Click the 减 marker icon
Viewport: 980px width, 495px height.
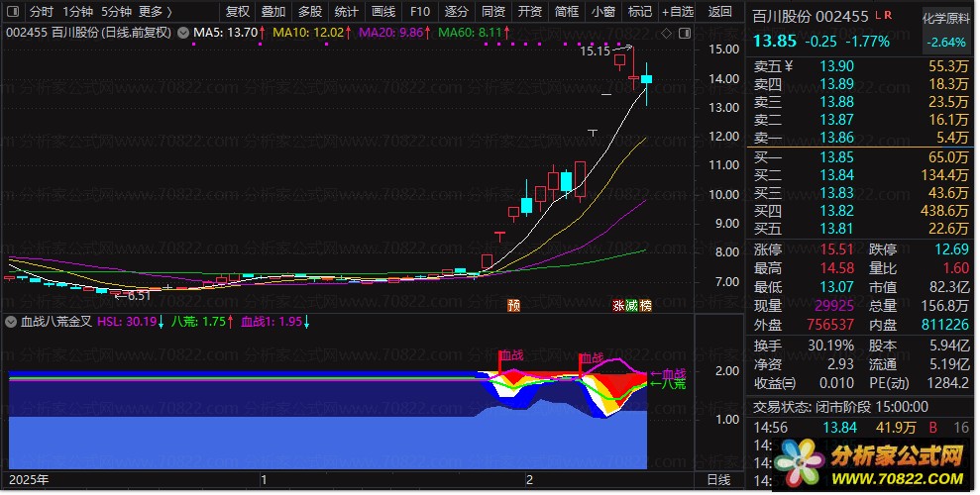[632, 305]
